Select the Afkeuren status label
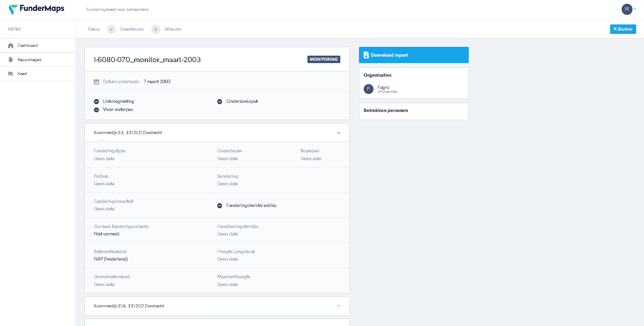 [x=173, y=29]
